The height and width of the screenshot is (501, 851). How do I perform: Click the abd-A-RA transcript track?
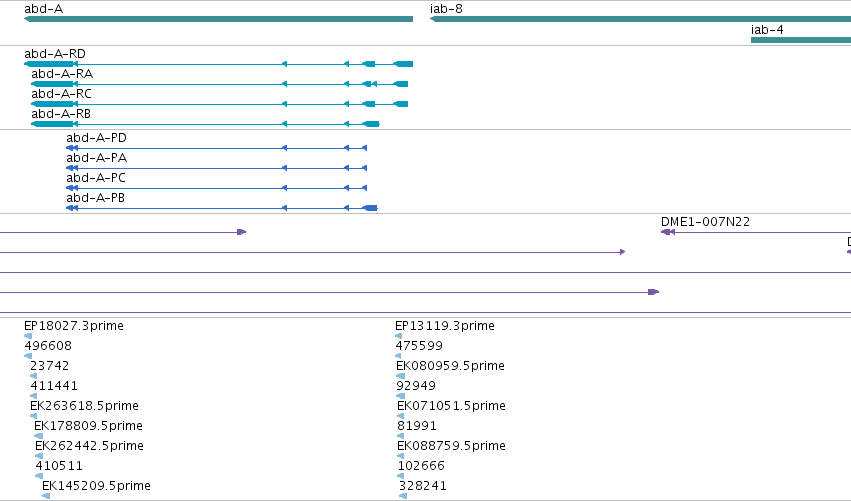click(219, 84)
